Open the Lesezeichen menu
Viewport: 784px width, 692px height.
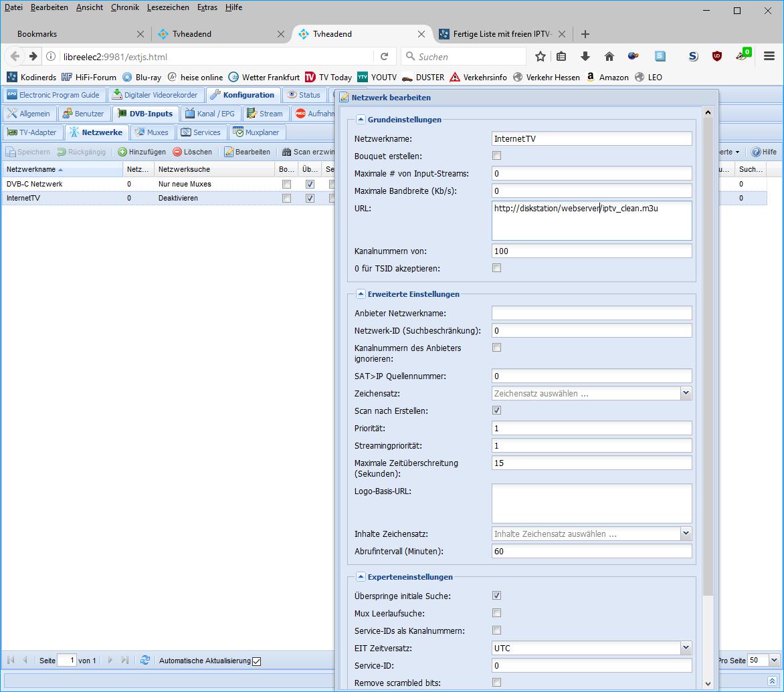pyautogui.click(x=168, y=7)
